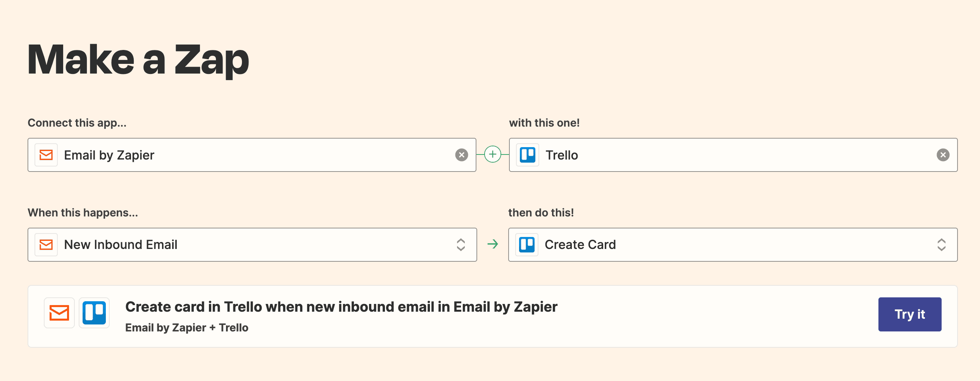Open the Create Card action dropdown

tap(733, 245)
